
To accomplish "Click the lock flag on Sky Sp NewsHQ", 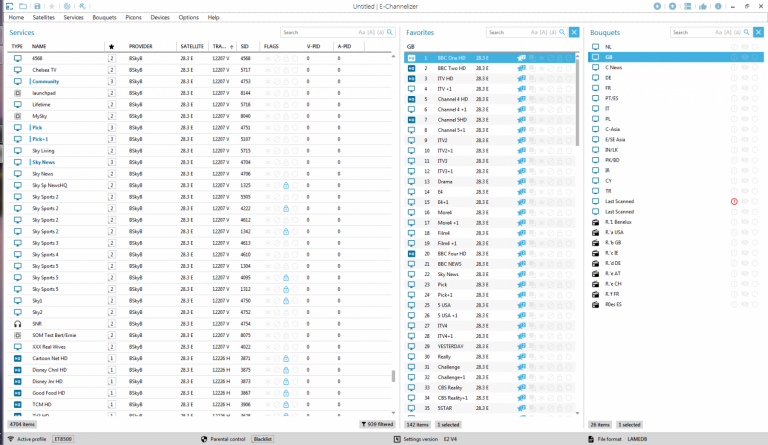I will (286, 185).
